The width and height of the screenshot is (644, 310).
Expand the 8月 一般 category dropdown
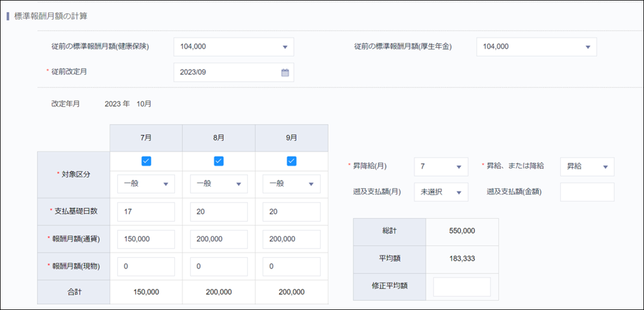pos(219,184)
